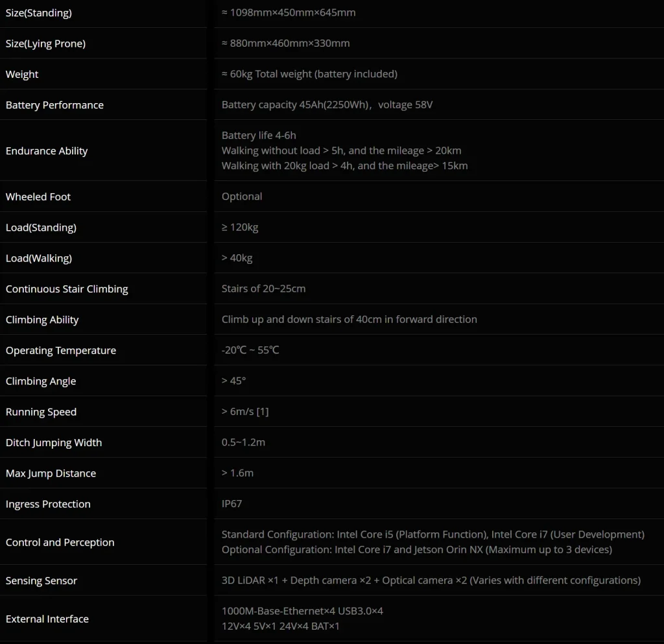Click the Climbing Ability row label
This screenshot has width=664, height=644.
pos(42,320)
